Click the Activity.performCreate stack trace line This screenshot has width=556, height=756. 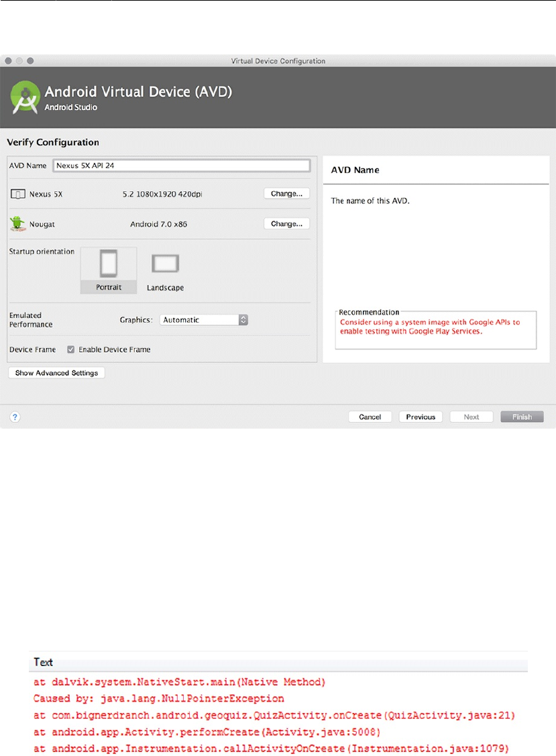coord(207,733)
